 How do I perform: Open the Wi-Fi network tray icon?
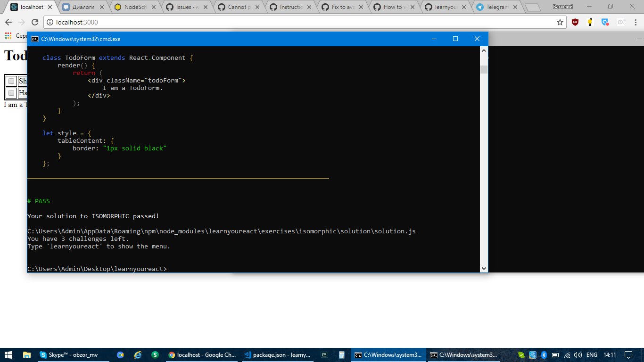(x=567, y=355)
